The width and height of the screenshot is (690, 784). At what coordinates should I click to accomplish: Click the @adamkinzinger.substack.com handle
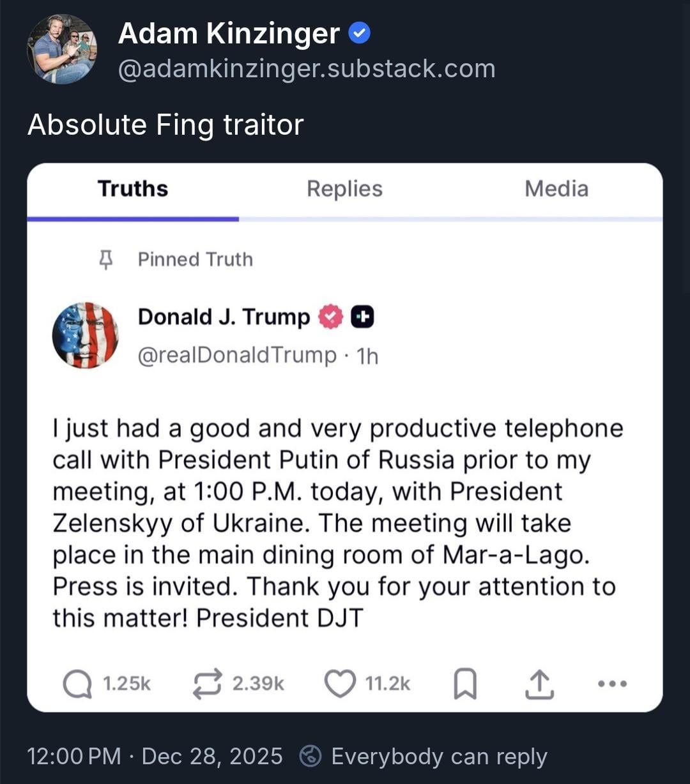[307, 69]
